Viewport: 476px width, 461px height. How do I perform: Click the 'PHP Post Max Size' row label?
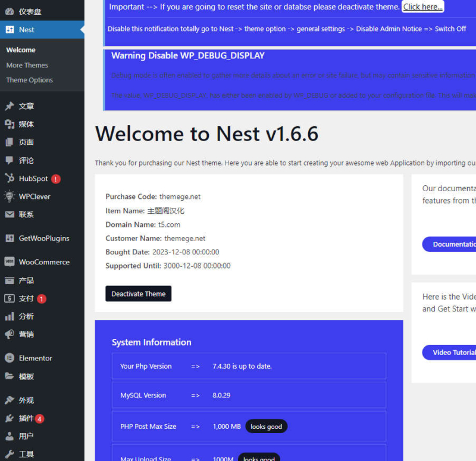pos(148,426)
